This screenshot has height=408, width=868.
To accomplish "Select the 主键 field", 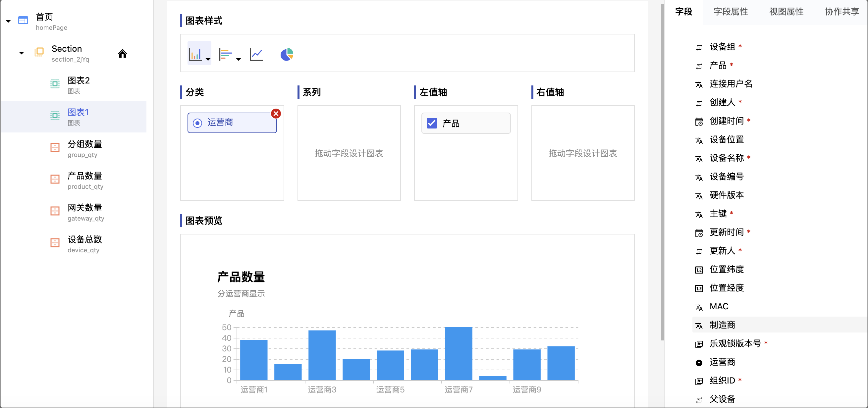I will 718,214.
